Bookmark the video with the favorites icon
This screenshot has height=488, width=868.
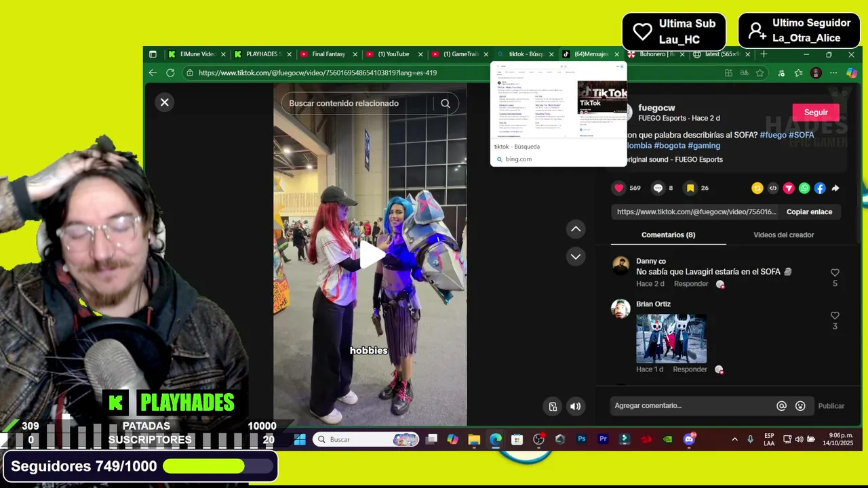690,188
